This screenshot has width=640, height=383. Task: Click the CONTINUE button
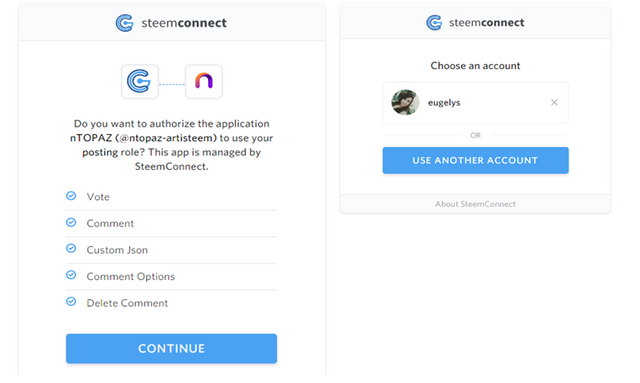point(171,348)
